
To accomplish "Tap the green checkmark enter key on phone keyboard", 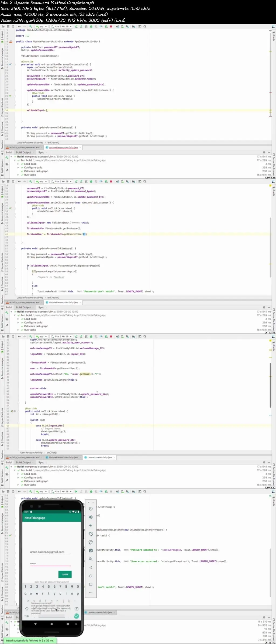I will (77, 616).
